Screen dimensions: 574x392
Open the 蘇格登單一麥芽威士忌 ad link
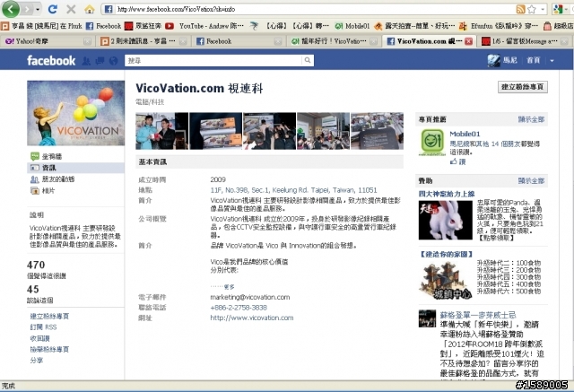(x=478, y=315)
